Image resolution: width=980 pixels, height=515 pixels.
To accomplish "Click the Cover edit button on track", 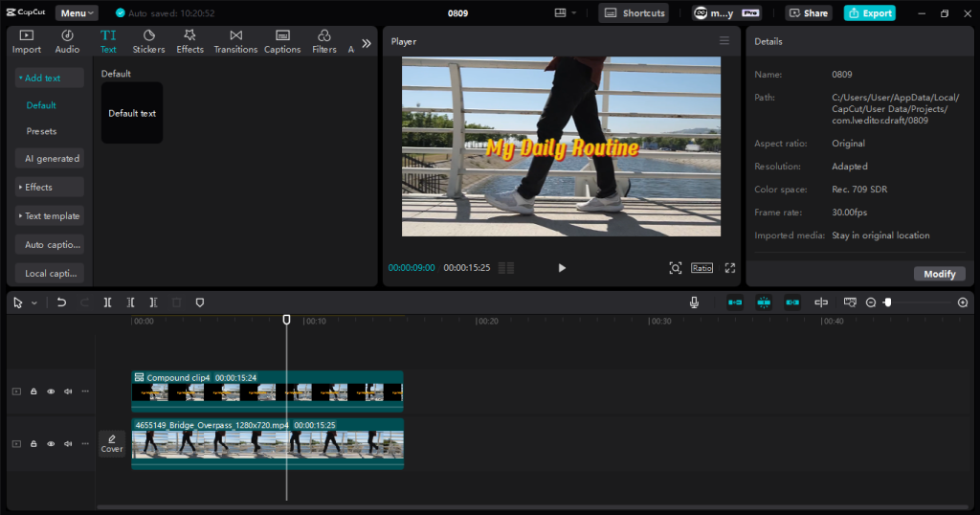I will tap(112, 443).
